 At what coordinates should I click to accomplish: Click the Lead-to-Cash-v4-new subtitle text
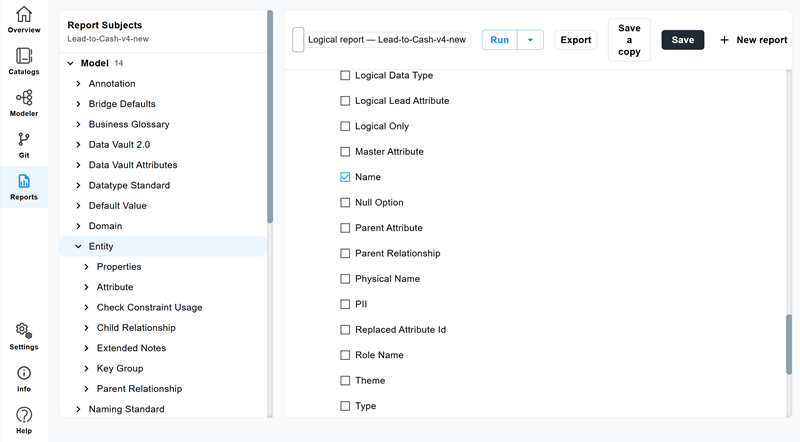[108, 39]
